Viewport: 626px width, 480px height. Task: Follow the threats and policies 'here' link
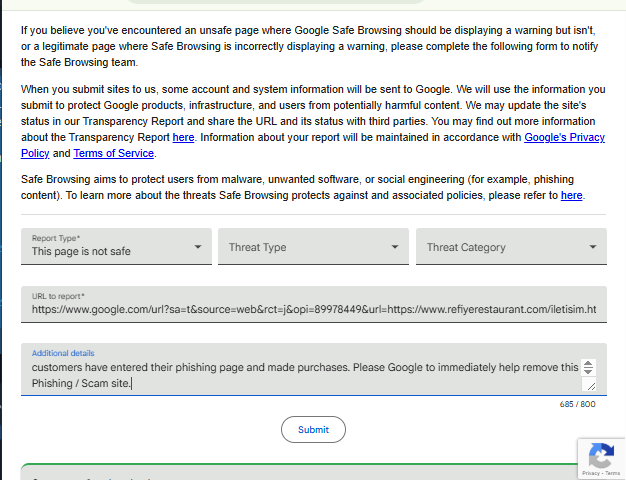tap(571, 196)
